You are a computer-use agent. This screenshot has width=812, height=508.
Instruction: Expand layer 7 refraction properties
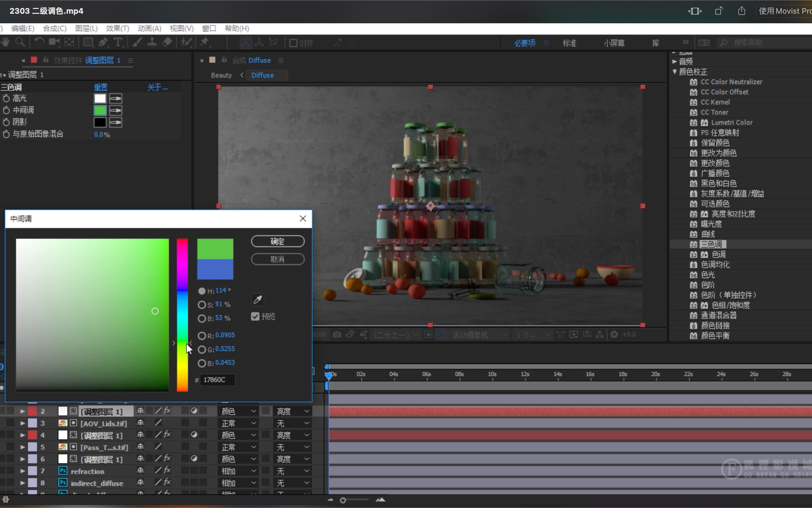(22, 471)
